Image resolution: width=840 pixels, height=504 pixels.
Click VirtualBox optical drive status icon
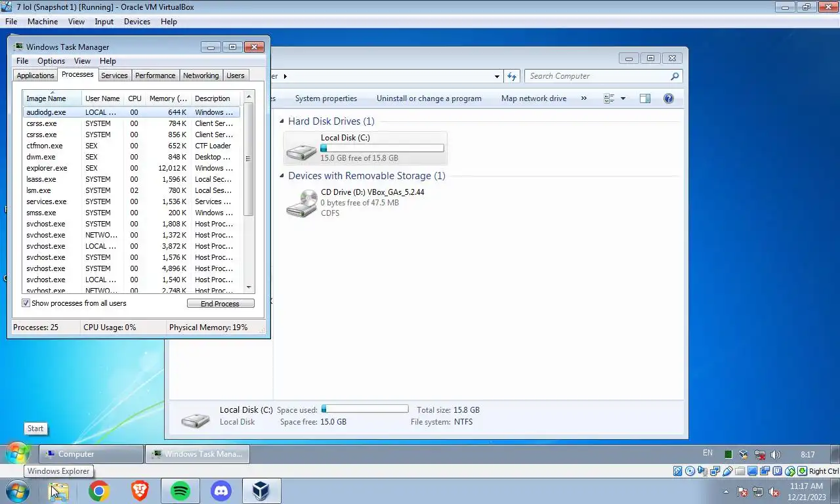pos(690,471)
